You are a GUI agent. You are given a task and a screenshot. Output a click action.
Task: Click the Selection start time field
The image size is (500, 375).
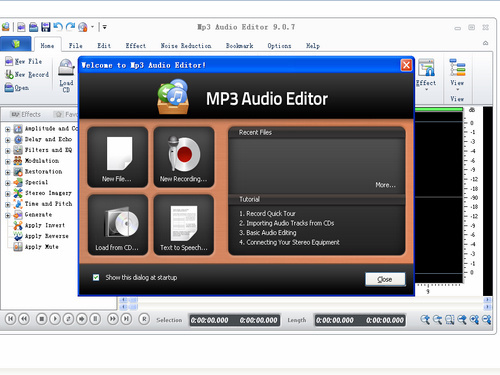210,320
